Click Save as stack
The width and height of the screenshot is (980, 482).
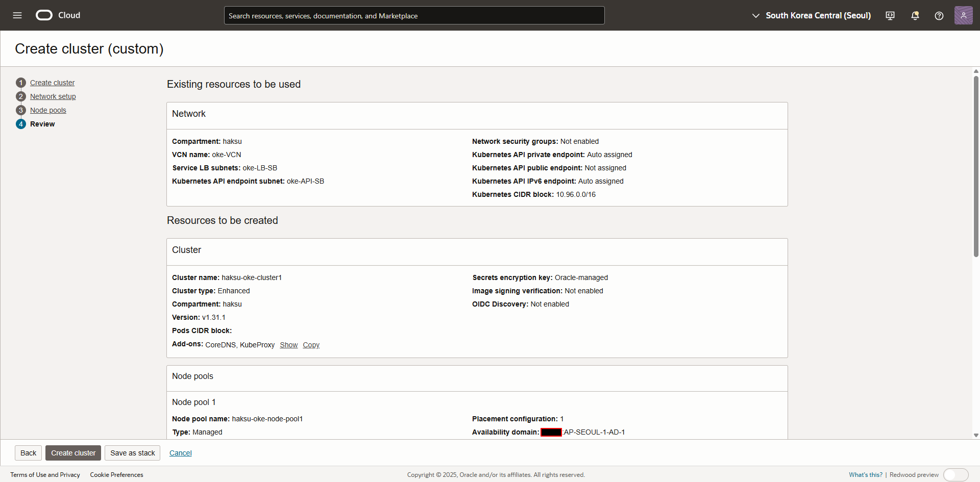point(133,453)
